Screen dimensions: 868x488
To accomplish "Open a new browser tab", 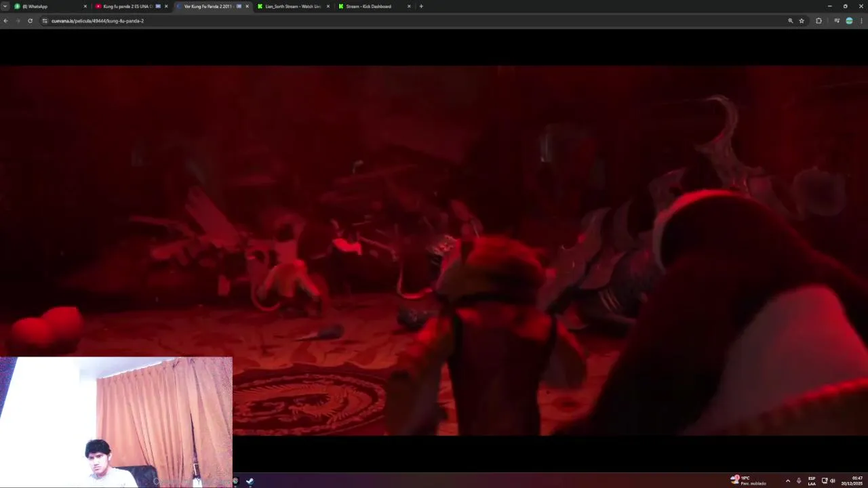I will (421, 6).
